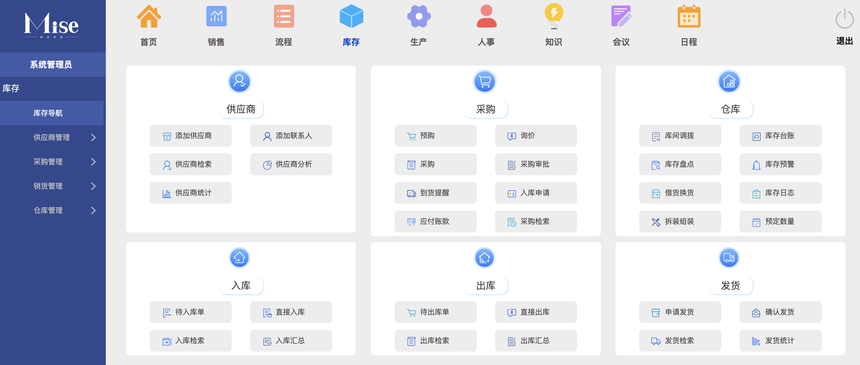
Task: Open 供应商检索
Action: [x=190, y=164]
